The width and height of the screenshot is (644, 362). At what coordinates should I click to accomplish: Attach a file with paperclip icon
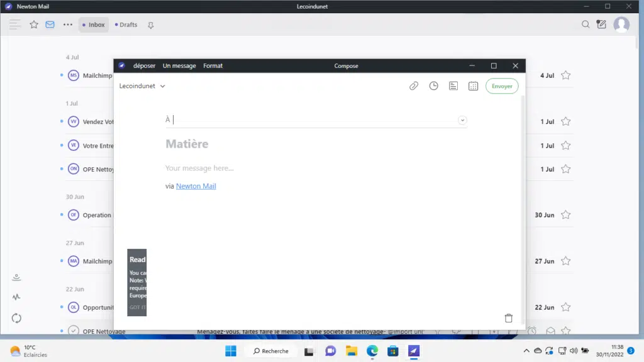click(x=414, y=85)
